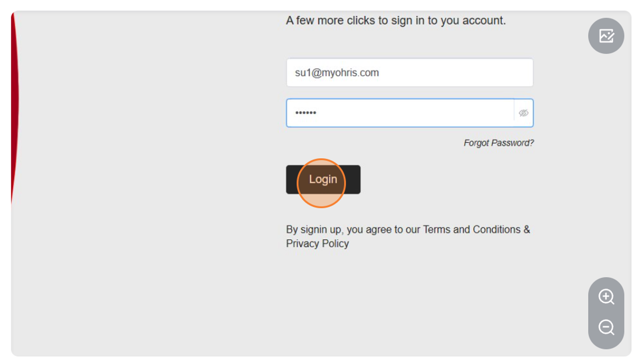Viewport: 639px width, 364px height.
Task: Click the password dots in the field
Action: [x=306, y=113]
